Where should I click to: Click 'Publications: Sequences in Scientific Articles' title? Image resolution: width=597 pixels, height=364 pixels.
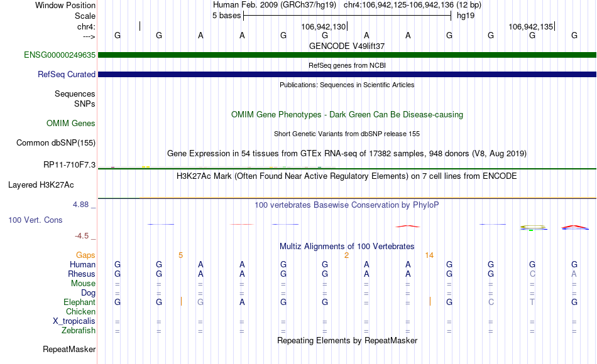pyautogui.click(x=347, y=85)
